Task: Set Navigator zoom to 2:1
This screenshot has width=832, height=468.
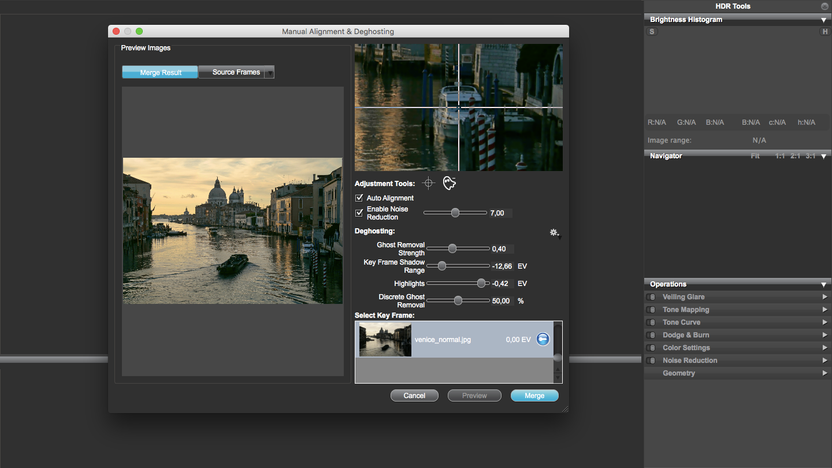Action: (795, 156)
